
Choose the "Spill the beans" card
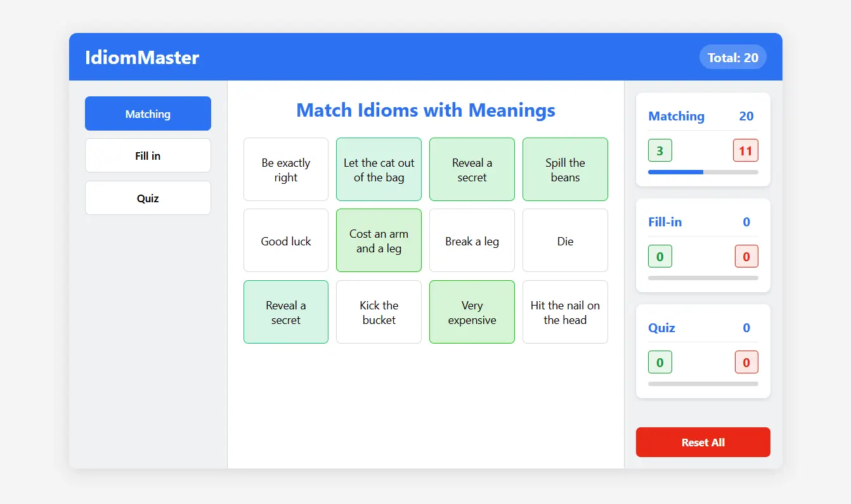565,170
